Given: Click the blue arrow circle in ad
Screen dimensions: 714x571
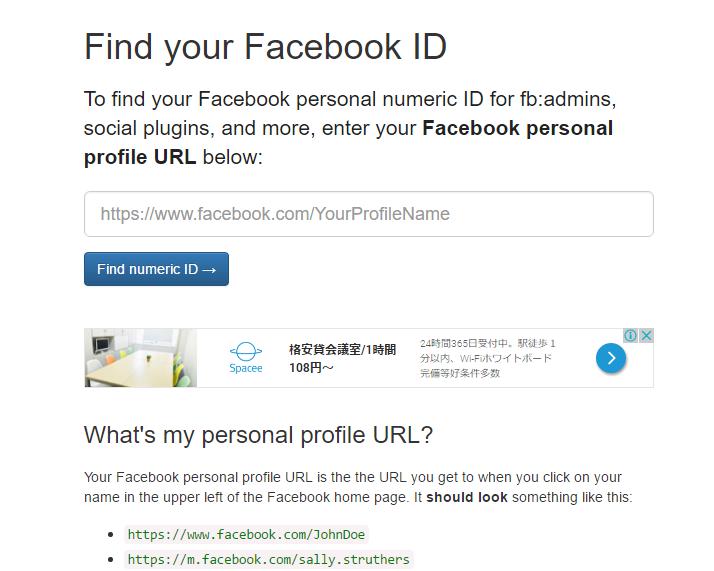Looking at the screenshot, I should pos(611,358).
